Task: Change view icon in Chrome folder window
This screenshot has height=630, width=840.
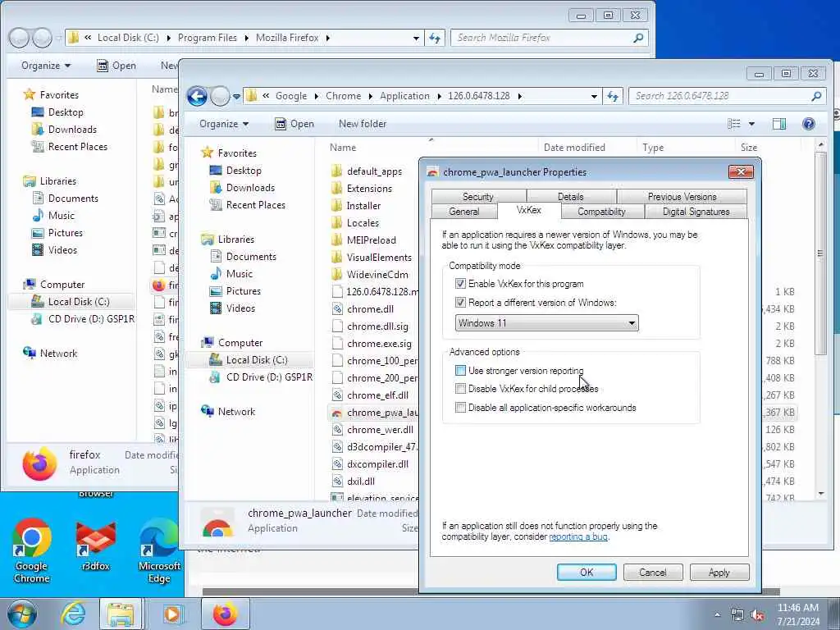Action: pos(734,124)
